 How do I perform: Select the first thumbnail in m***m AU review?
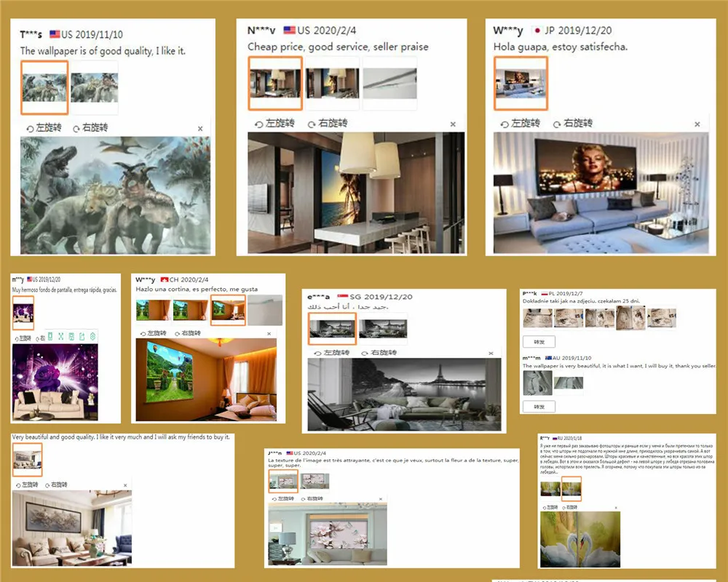click(x=538, y=383)
